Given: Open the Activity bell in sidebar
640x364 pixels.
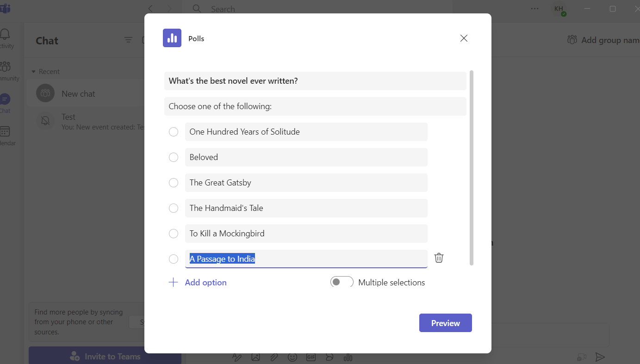Looking at the screenshot, I should [6, 35].
